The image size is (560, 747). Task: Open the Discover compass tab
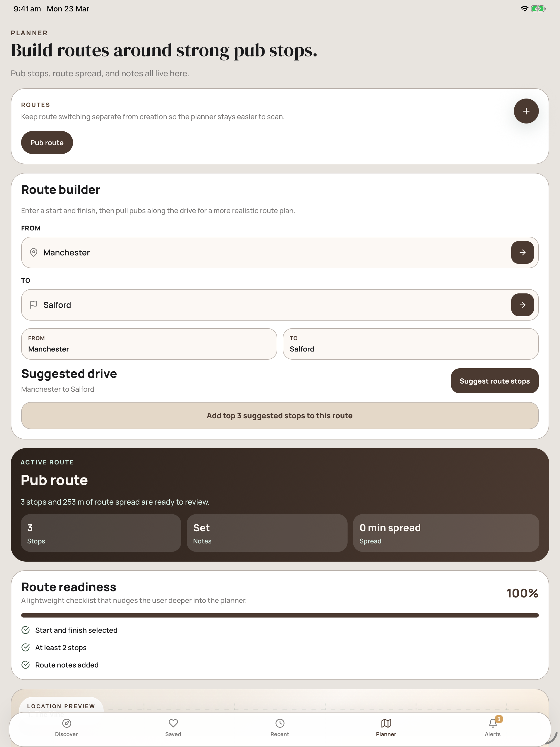click(x=66, y=728)
